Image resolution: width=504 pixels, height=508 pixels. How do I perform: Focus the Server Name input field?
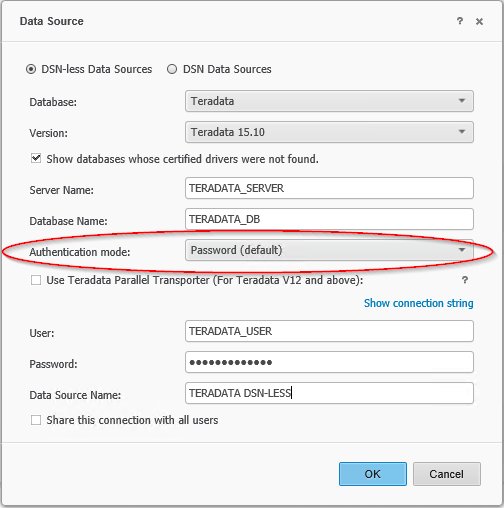[x=329, y=188]
